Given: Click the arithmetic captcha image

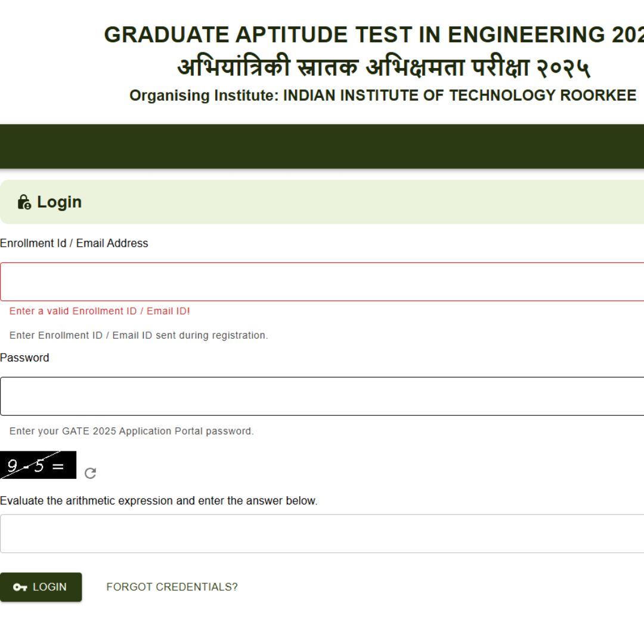Looking at the screenshot, I should pyautogui.click(x=38, y=465).
